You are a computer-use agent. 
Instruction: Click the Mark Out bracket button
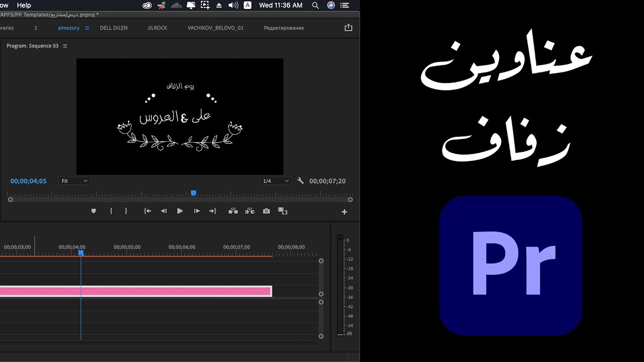[x=126, y=211]
